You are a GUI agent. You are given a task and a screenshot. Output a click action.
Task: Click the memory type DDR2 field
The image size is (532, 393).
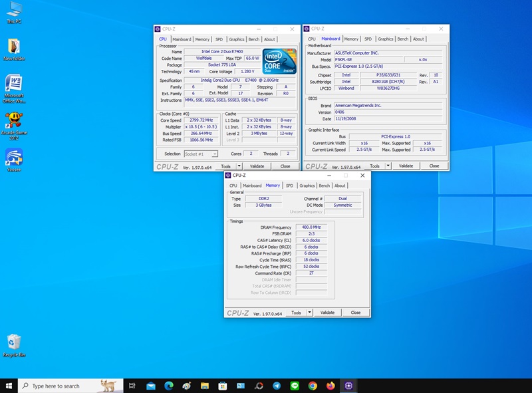click(263, 199)
